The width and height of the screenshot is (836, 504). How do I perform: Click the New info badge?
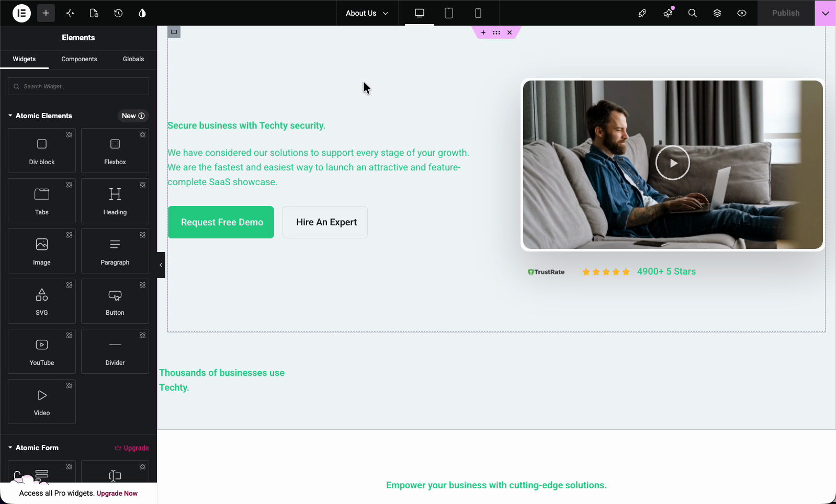point(133,116)
